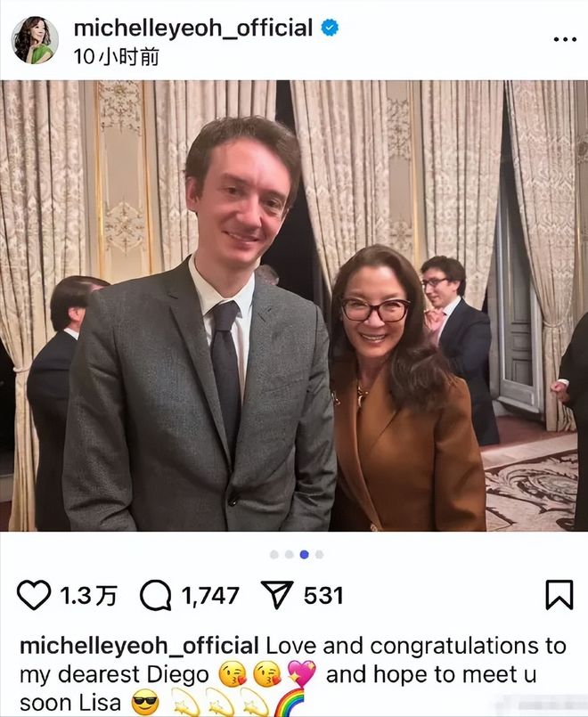
Task: Tap the 1.3万 likes count
Action: tap(89, 595)
